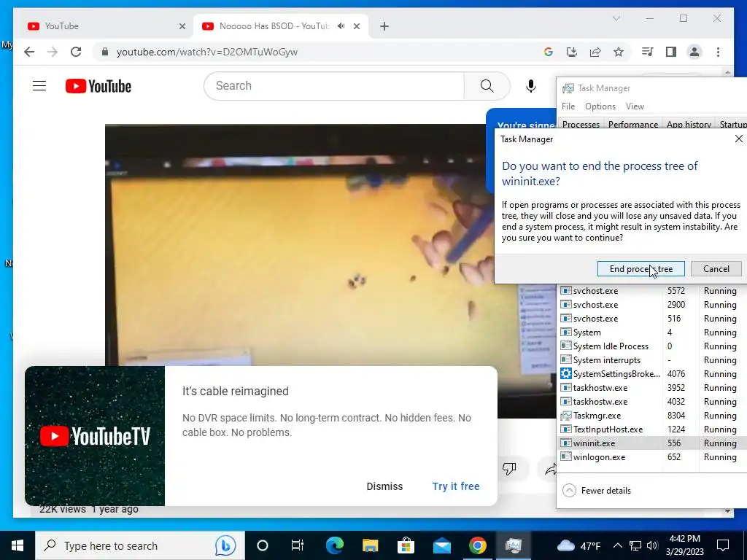
Task: Click the install app icon in the address bar
Action: 572,52
